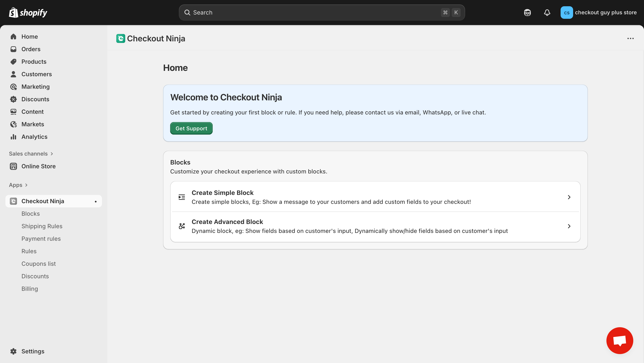Click the Discounts badge icon in main nav

[x=13, y=99]
